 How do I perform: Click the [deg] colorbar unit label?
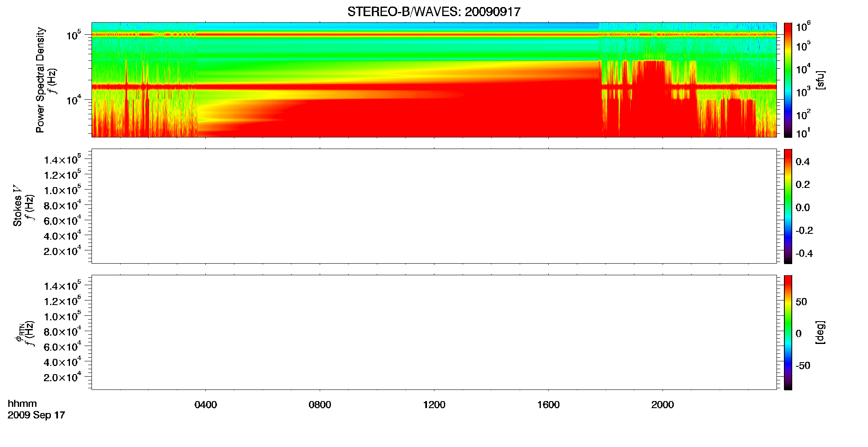[820, 332]
